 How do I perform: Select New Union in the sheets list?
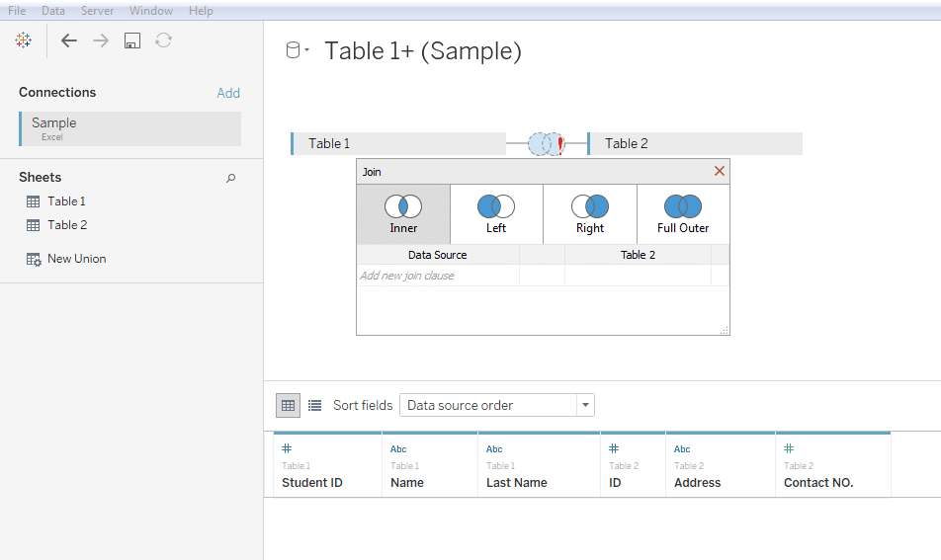coord(76,259)
